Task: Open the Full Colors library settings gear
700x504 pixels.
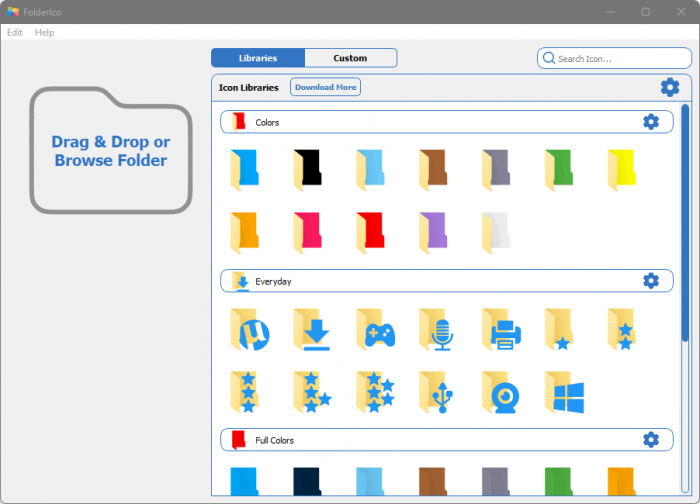Action: [x=651, y=440]
